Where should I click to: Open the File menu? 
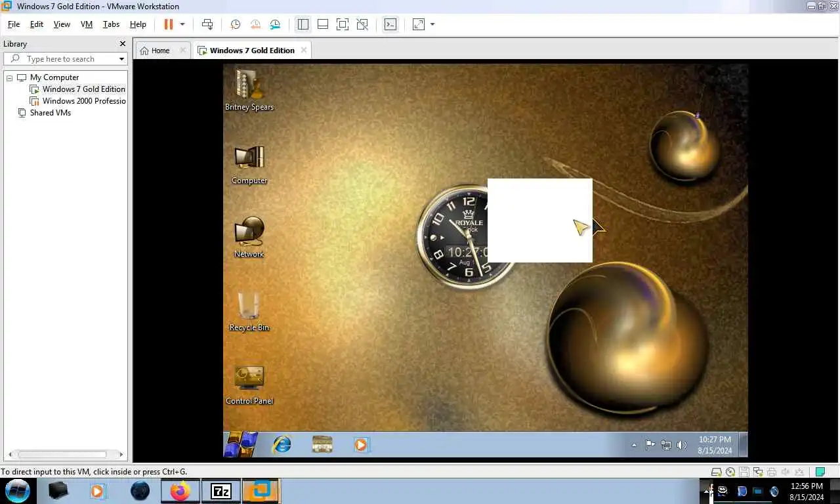[x=14, y=24]
